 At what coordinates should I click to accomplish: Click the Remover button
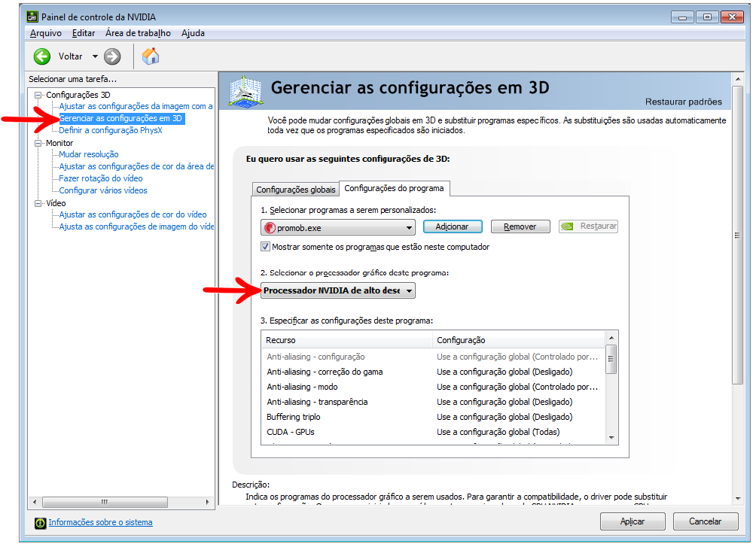[520, 226]
